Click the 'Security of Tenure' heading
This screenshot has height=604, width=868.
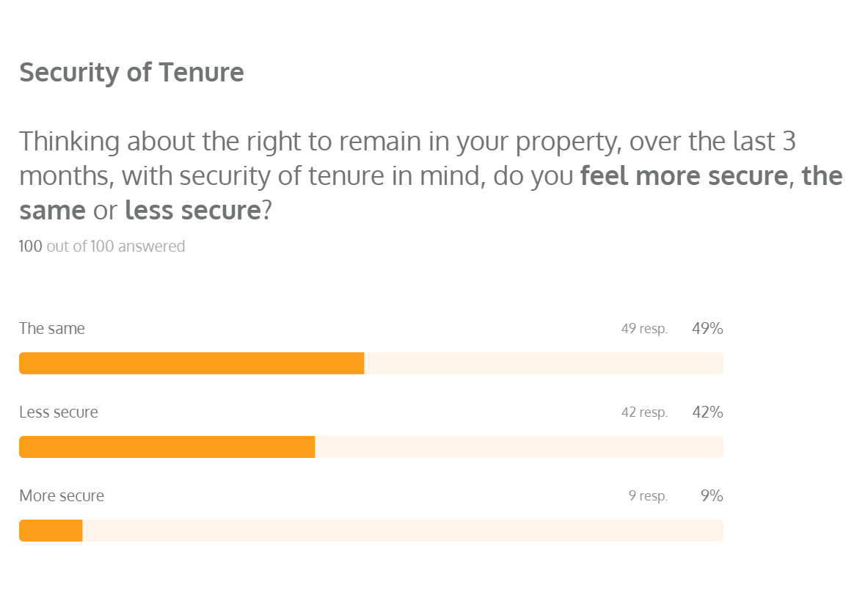pyautogui.click(x=131, y=73)
